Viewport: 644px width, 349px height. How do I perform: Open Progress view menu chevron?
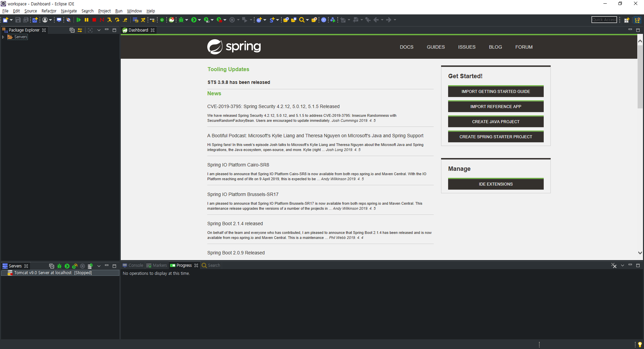tap(623, 265)
